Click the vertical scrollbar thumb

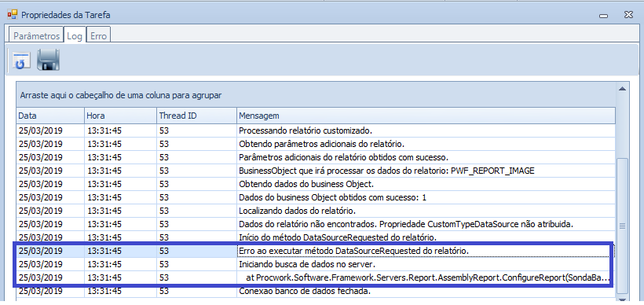pos(622,226)
